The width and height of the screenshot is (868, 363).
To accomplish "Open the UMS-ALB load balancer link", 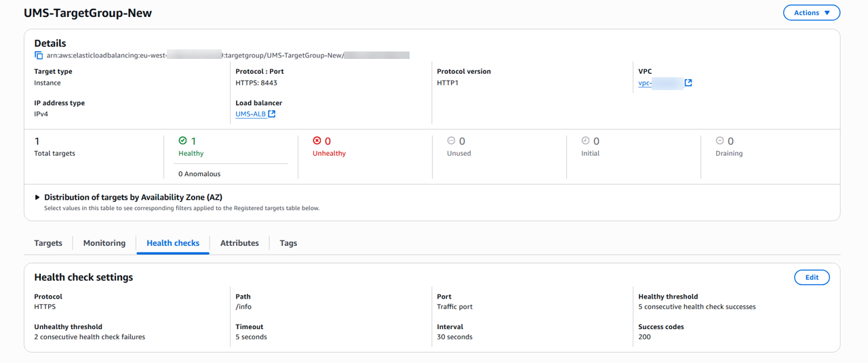I will [x=250, y=114].
